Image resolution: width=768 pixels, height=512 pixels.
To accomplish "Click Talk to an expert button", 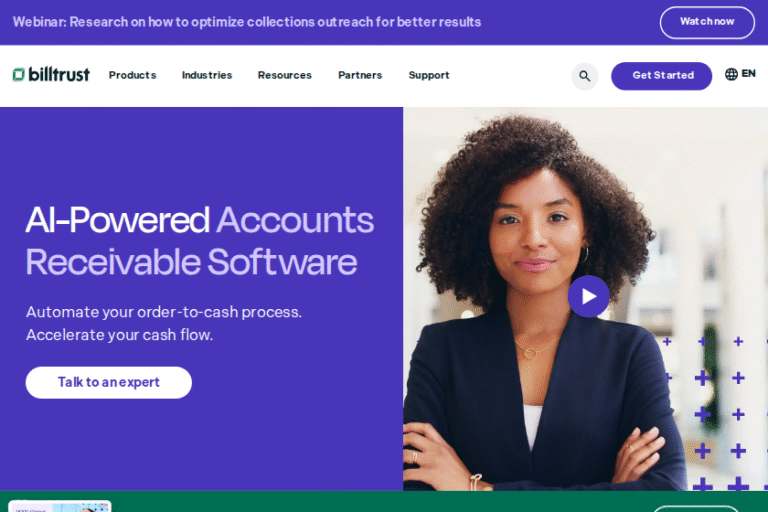I will tap(109, 383).
